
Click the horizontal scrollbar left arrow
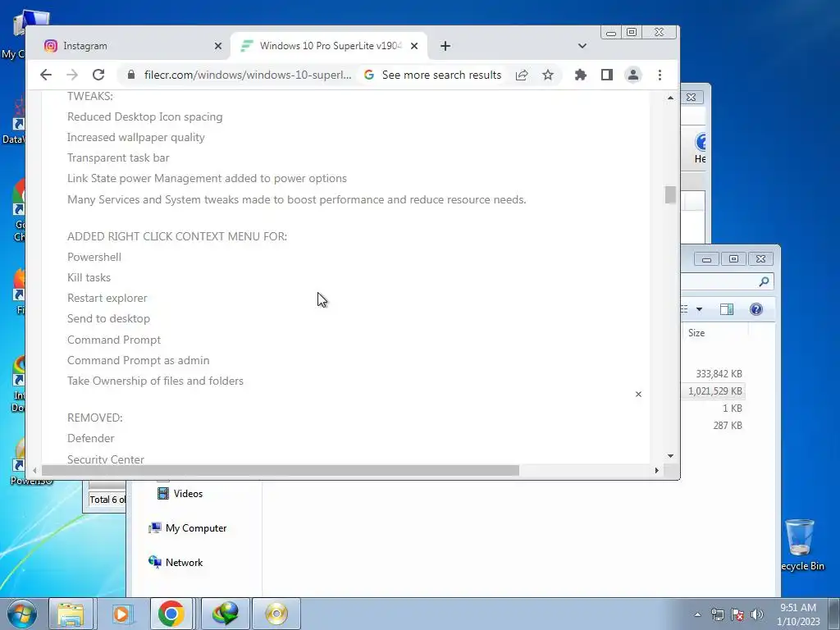34,470
